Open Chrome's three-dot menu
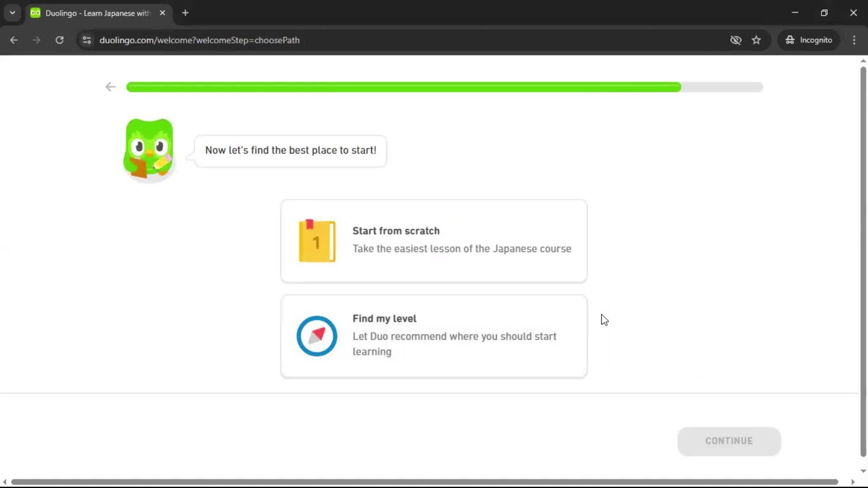 (854, 40)
